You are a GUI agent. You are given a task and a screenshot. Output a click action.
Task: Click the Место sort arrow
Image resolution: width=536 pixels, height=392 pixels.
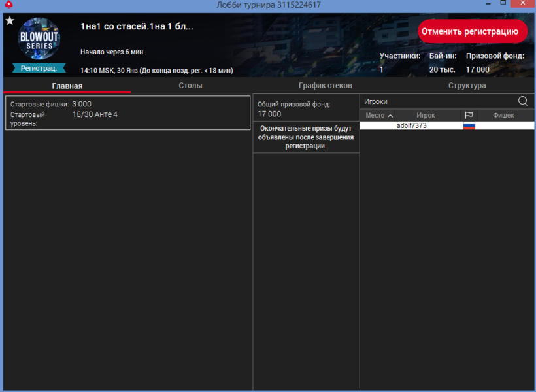point(390,116)
